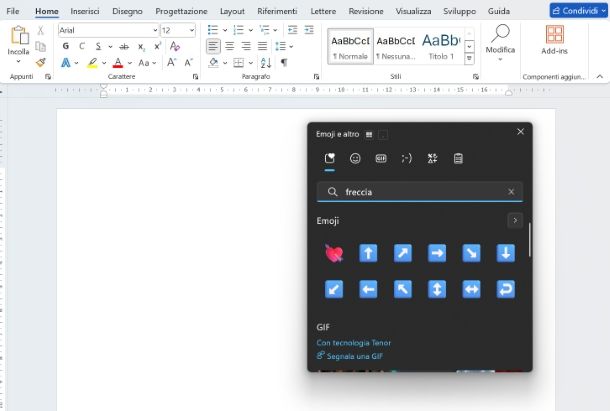Click the Condividi share button
This screenshot has height=411, width=610.
click(x=577, y=10)
